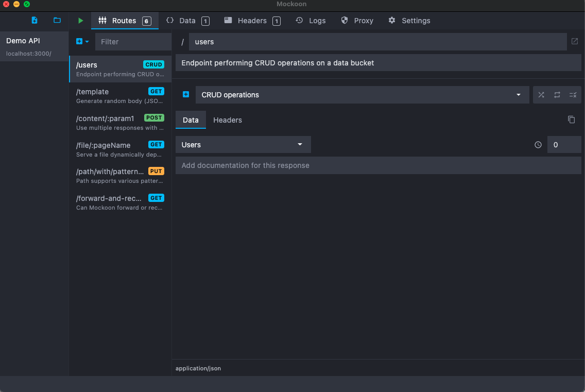Switch to the Headers response tab
This screenshot has height=392, width=585.
tap(227, 120)
